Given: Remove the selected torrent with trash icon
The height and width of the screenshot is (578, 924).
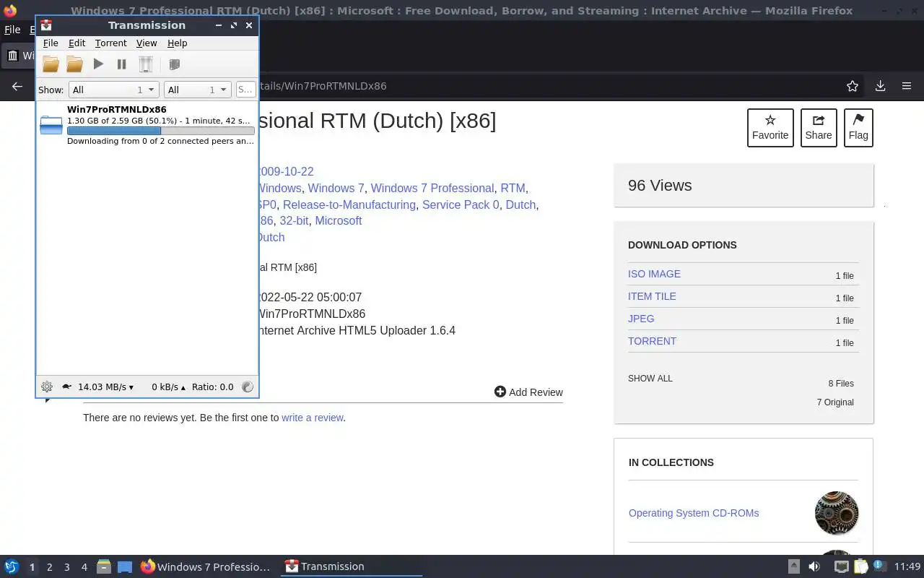Looking at the screenshot, I should [x=146, y=64].
